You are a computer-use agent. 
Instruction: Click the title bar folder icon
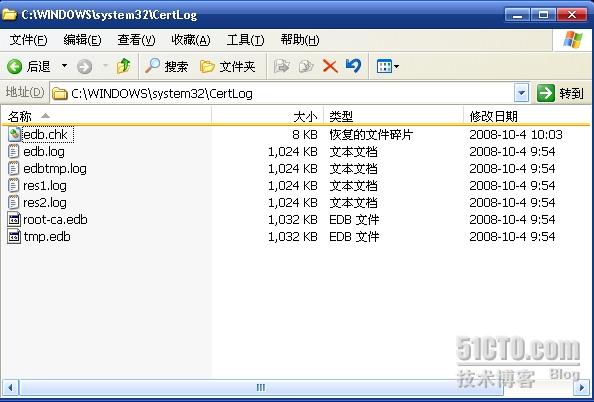[x=9, y=15]
